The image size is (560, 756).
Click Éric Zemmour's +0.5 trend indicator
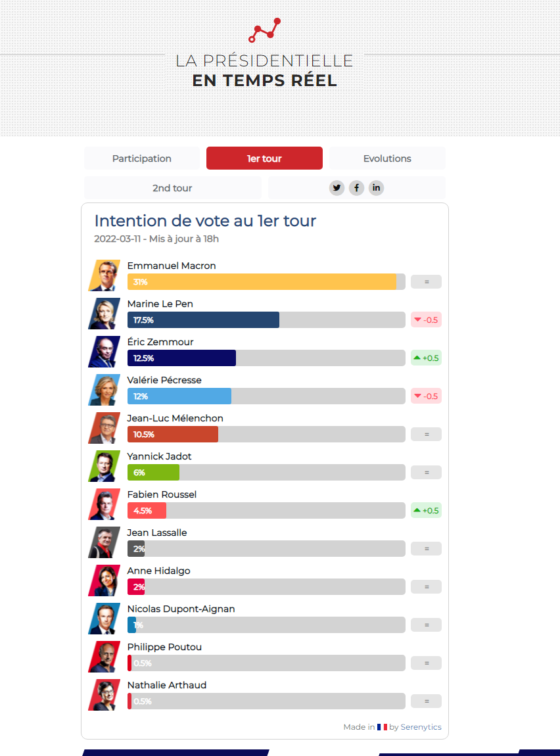pos(426,358)
